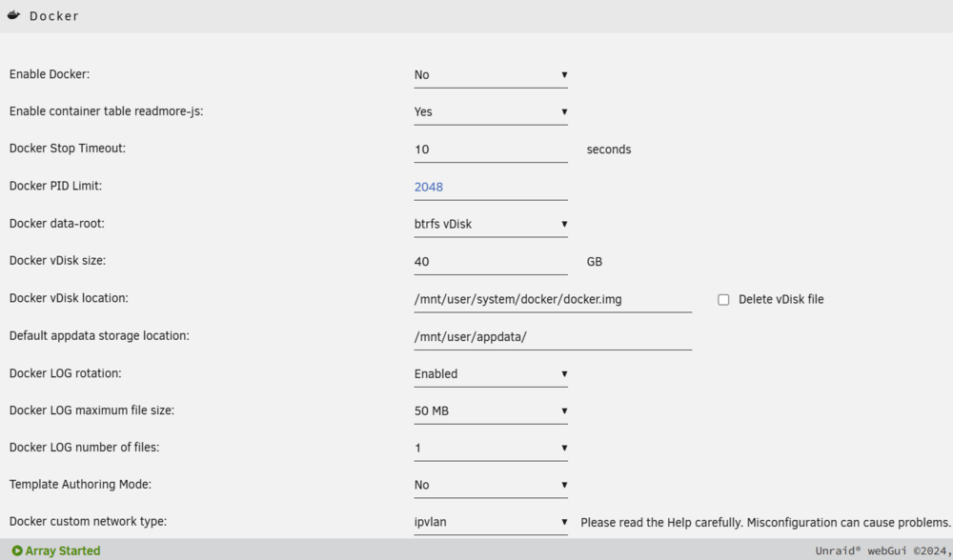Focus the Default appdata storage location field
Image resolution: width=953 pixels, height=560 pixels.
coord(553,337)
